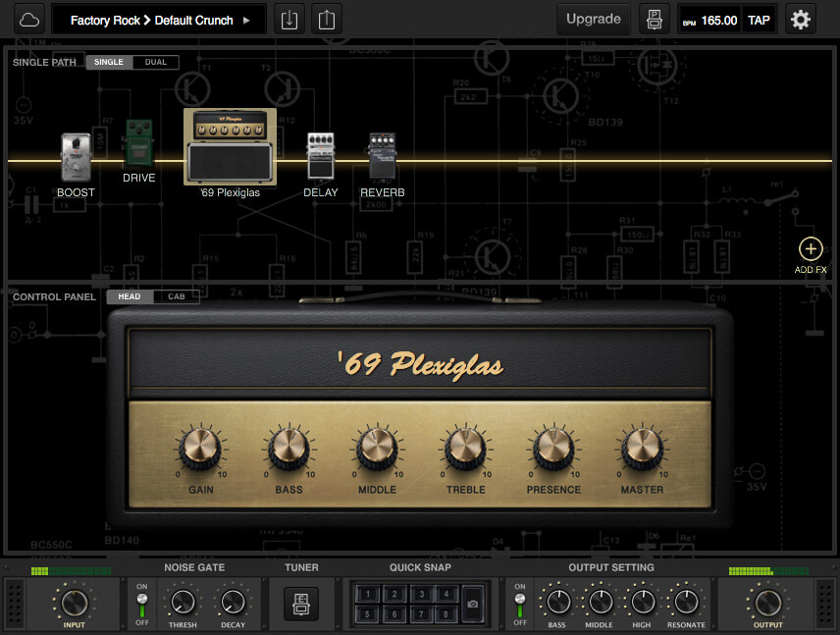Open the Factory Rock preset browser
This screenshot has width=840, height=635.
[105, 21]
